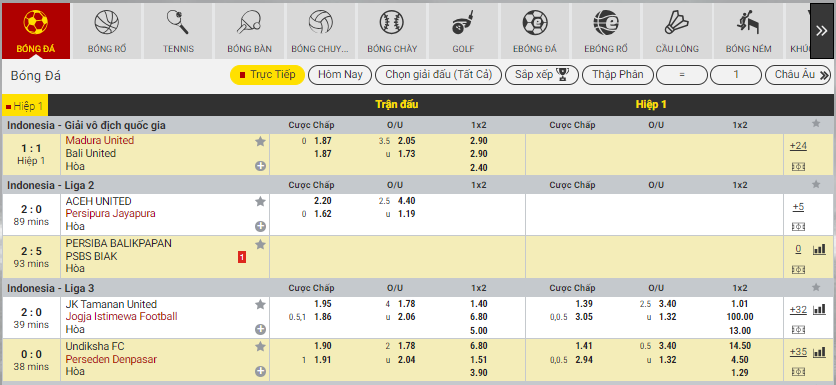Open the Bóng Rổ basketball sport

[107, 31]
